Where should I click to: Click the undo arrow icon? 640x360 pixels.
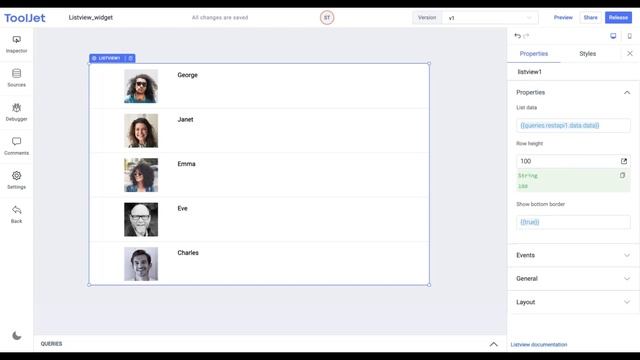click(x=518, y=36)
